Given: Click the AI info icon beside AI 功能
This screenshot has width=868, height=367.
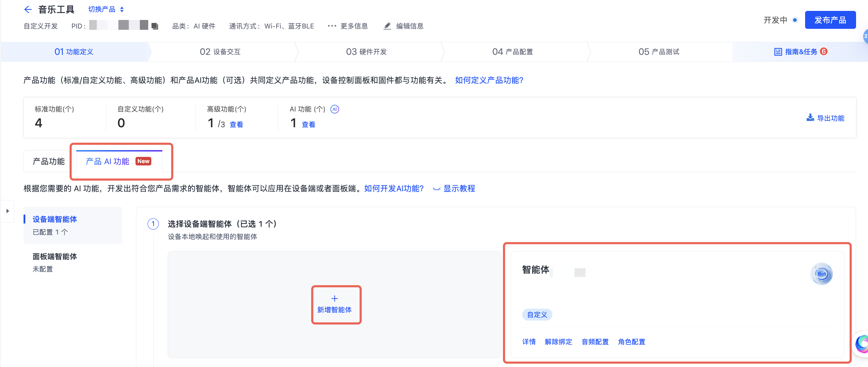Looking at the screenshot, I should [x=335, y=109].
